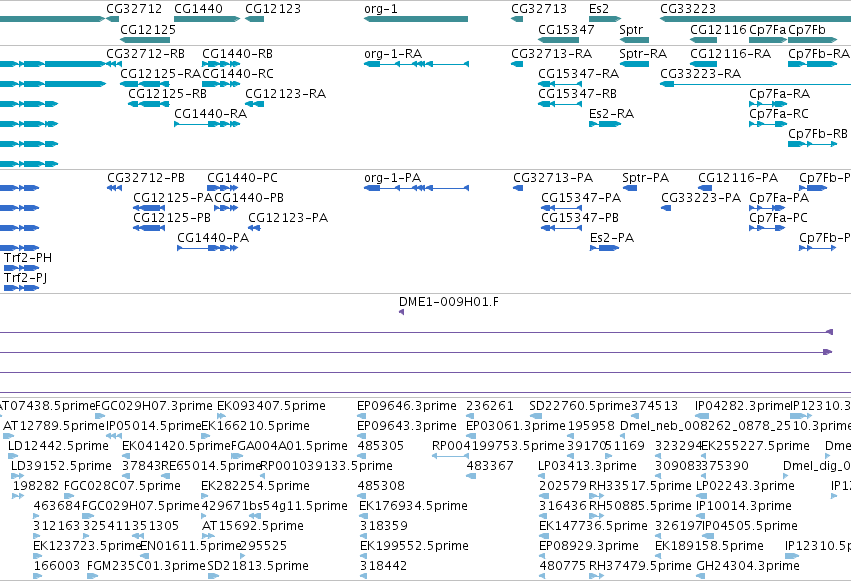Select the CG1440-PC protein label
The image size is (851, 581).
point(242,178)
